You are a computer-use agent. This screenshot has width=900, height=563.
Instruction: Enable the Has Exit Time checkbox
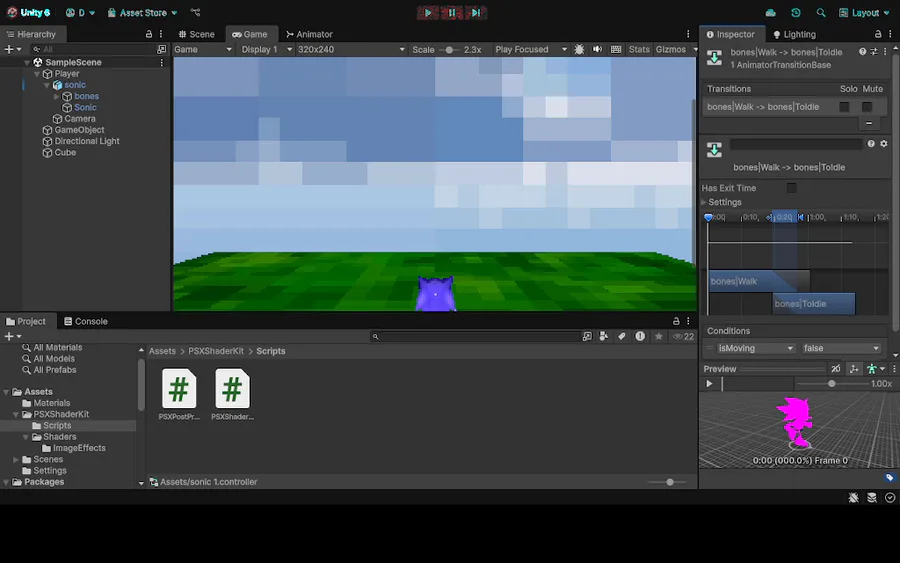(792, 188)
